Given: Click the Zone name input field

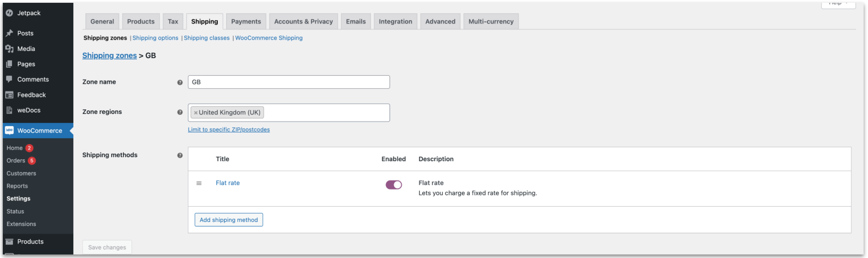Looking at the screenshot, I should pyautogui.click(x=288, y=82).
